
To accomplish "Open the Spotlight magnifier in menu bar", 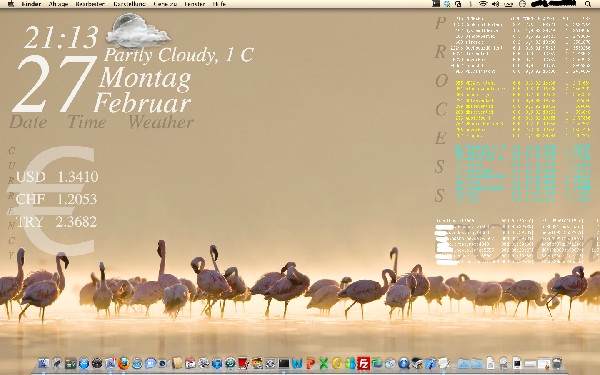I will pos(588,4).
